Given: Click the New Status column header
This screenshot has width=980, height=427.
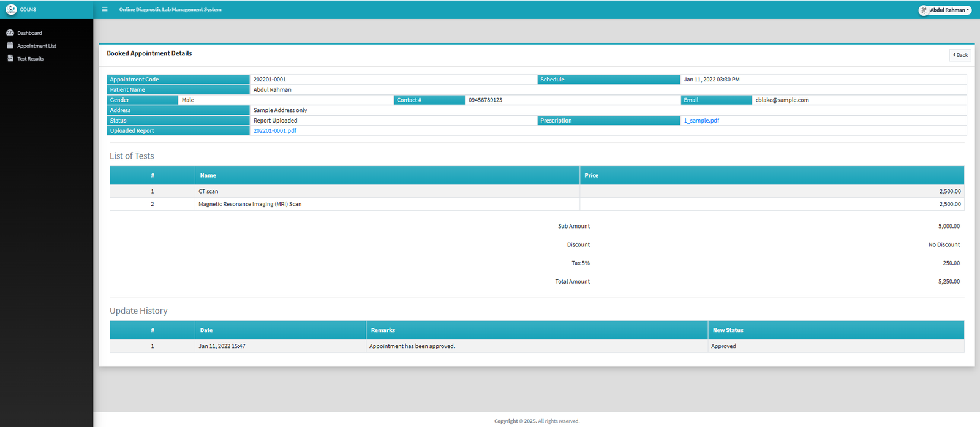Looking at the screenshot, I should [x=728, y=330].
